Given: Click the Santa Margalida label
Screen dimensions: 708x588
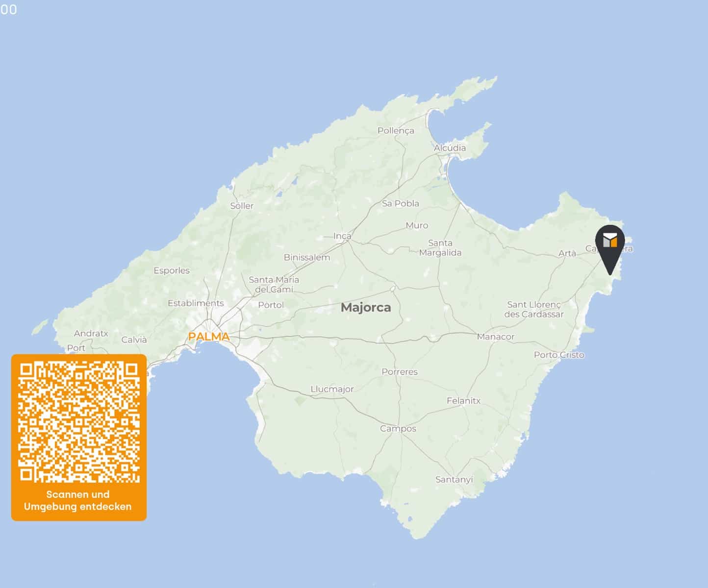Looking at the screenshot, I should pos(440,248).
